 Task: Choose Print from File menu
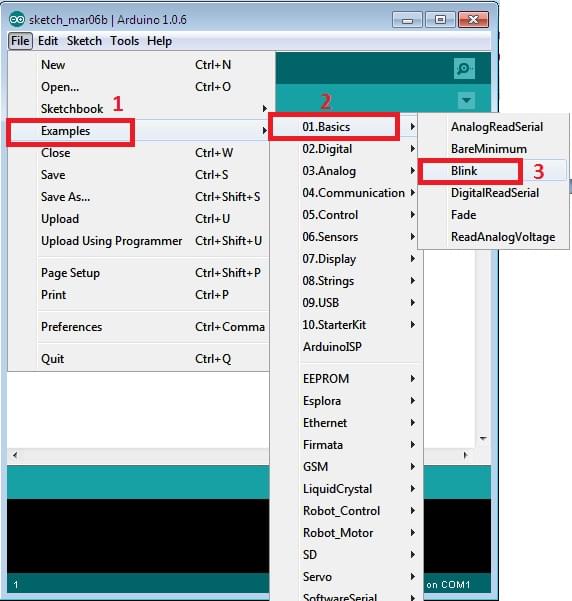(138, 295)
